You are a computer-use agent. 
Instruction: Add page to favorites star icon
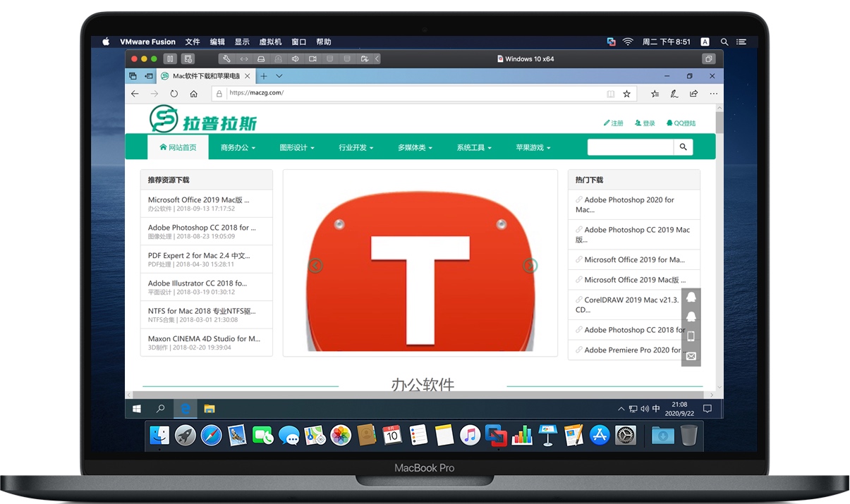(626, 93)
